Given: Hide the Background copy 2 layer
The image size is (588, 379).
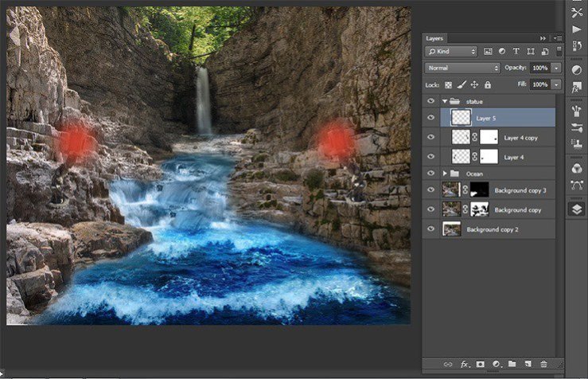Looking at the screenshot, I should coord(432,229).
